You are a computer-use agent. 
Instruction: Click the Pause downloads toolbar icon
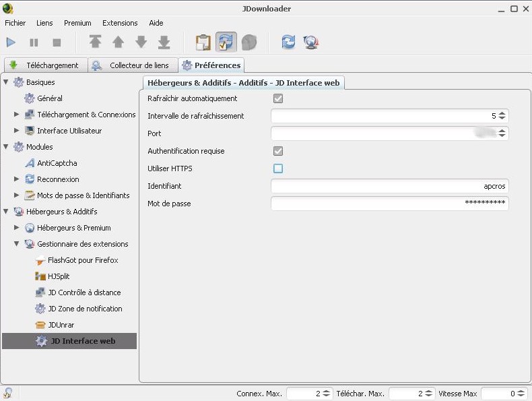(x=34, y=42)
